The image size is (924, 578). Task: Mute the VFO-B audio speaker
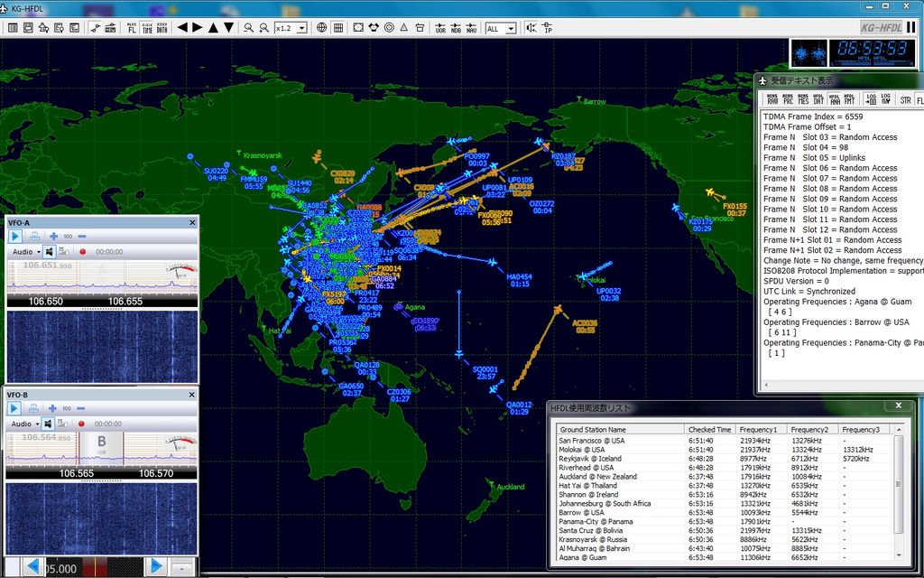[x=48, y=424]
